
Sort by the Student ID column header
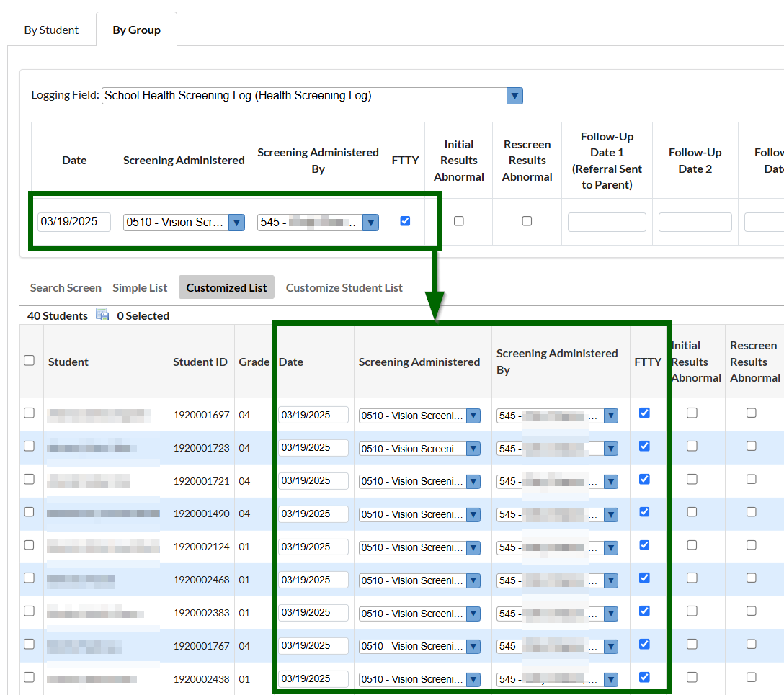[x=200, y=362]
